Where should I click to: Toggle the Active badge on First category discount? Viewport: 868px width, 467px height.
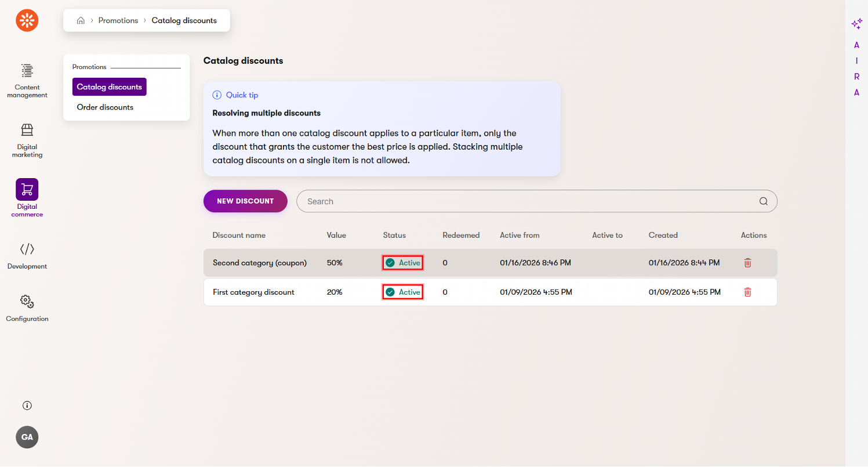click(x=402, y=292)
